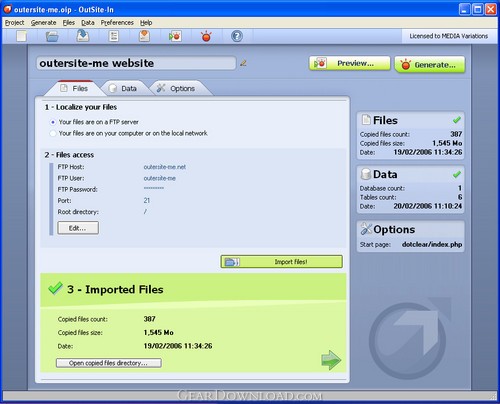Click the Root directory value '/'

tap(145, 212)
